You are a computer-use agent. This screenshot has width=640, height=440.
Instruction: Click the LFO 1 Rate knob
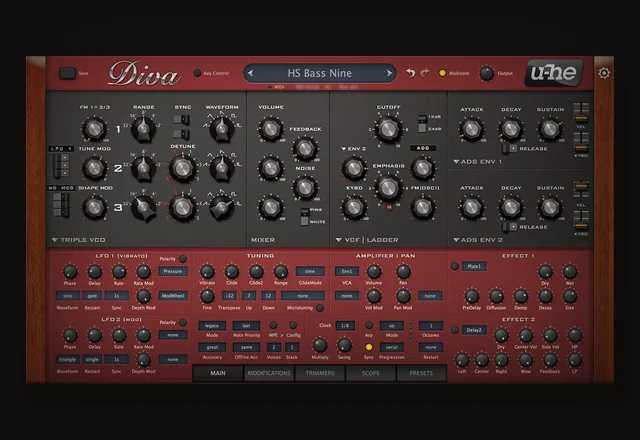[119, 272]
